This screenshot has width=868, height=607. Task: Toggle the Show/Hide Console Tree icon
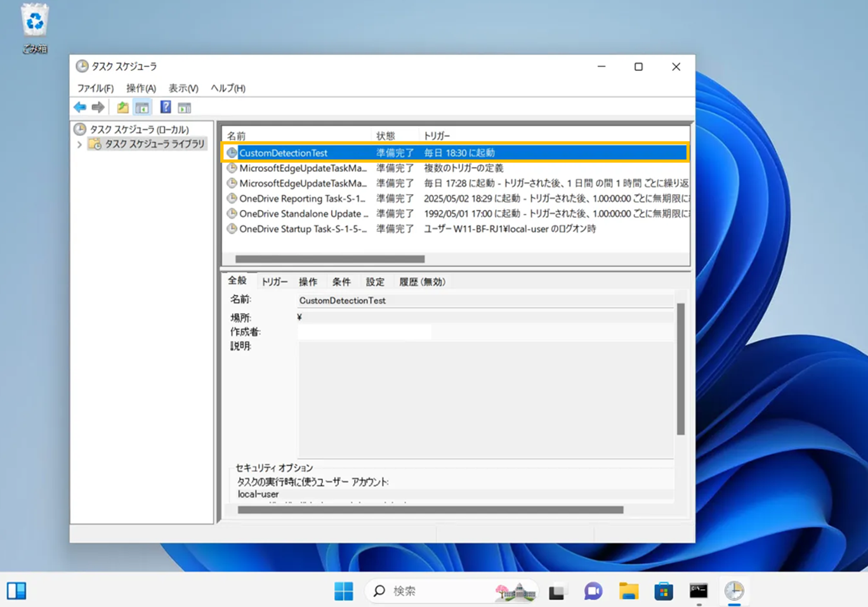(x=142, y=107)
